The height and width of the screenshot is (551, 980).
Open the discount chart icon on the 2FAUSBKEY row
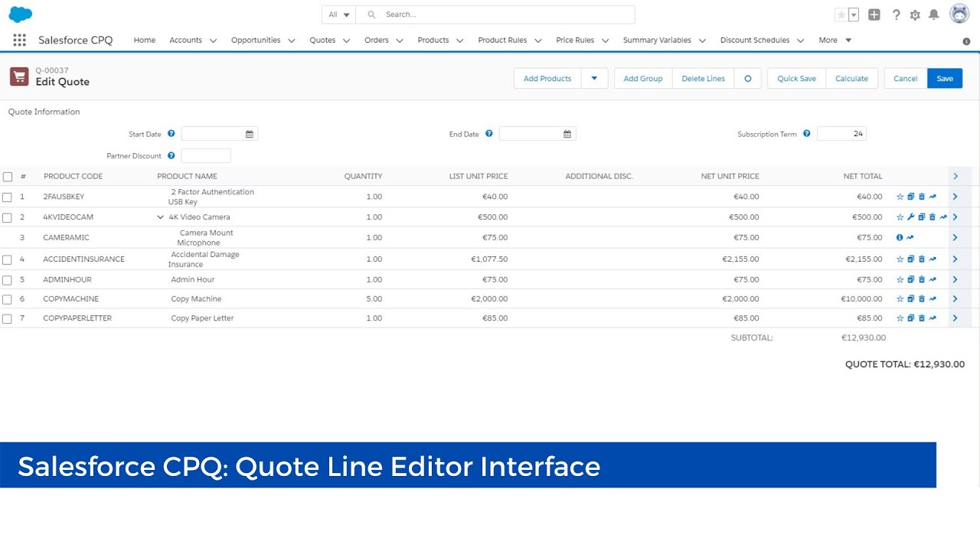tap(933, 197)
